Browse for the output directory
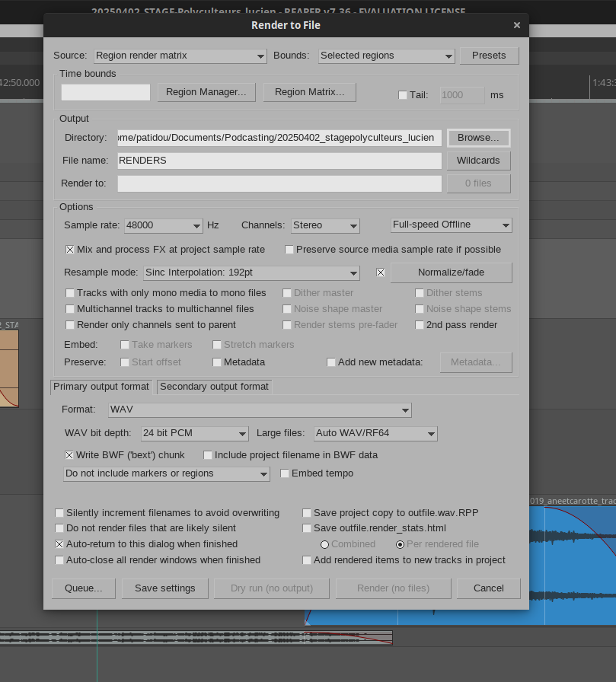Image resolution: width=616 pixels, height=682 pixels. (478, 138)
